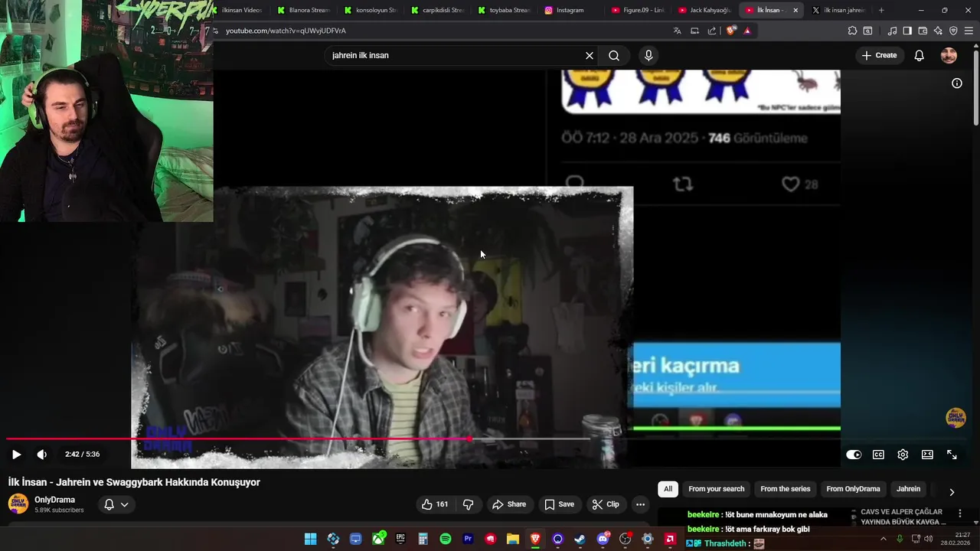Create a Clip of the video
The height and width of the screenshot is (551, 980).
pos(605,504)
